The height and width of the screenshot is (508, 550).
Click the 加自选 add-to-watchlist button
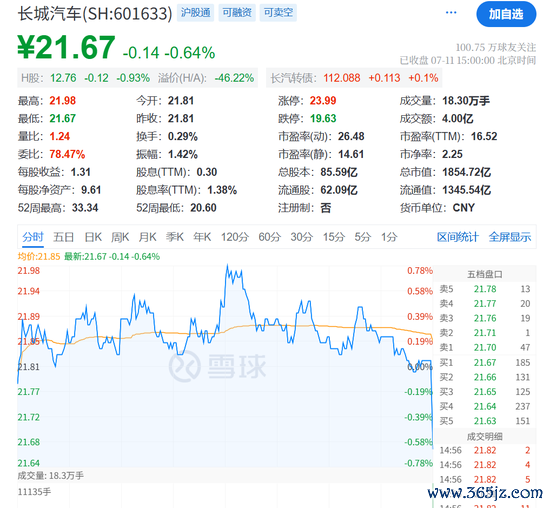point(506,14)
